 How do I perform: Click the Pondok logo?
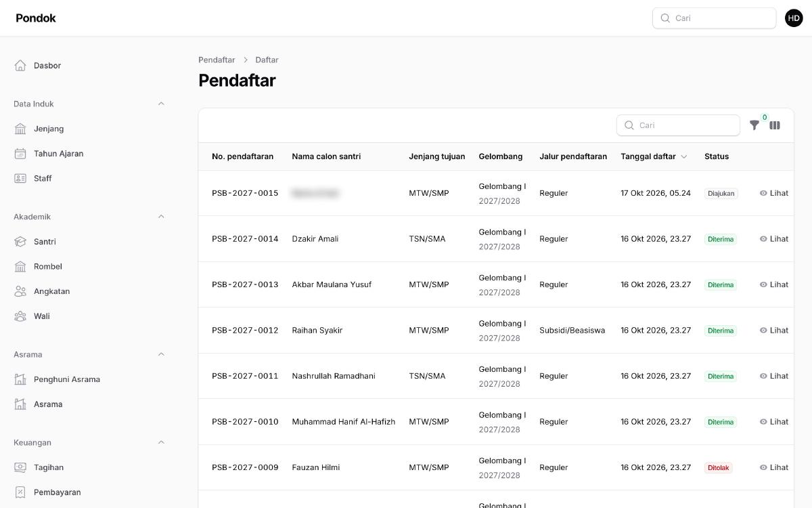pyautogui.click(x=36, y=18)
